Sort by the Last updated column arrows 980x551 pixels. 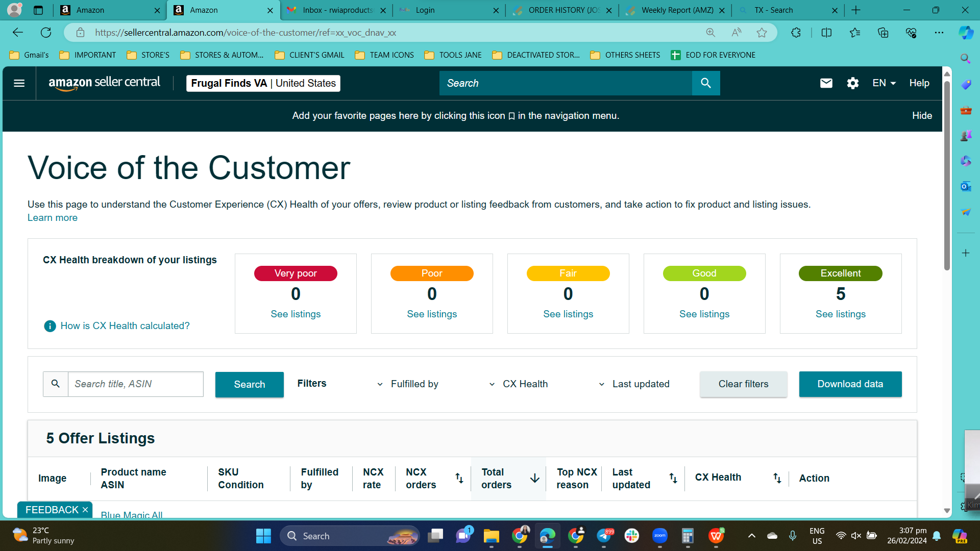pos(673,478)
